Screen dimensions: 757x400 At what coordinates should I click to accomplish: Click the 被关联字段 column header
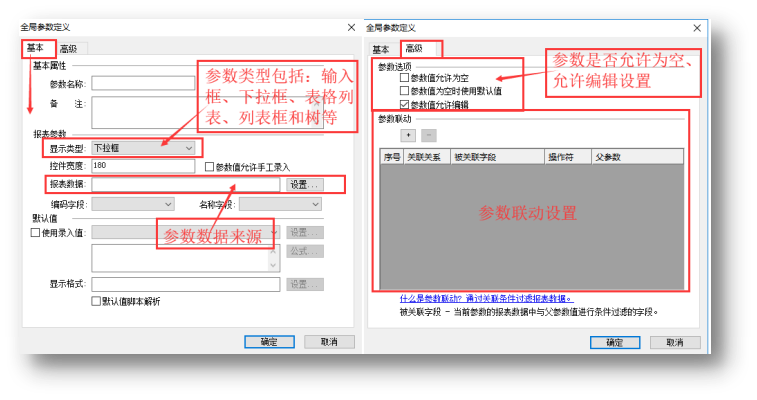[x=474, y=157]
